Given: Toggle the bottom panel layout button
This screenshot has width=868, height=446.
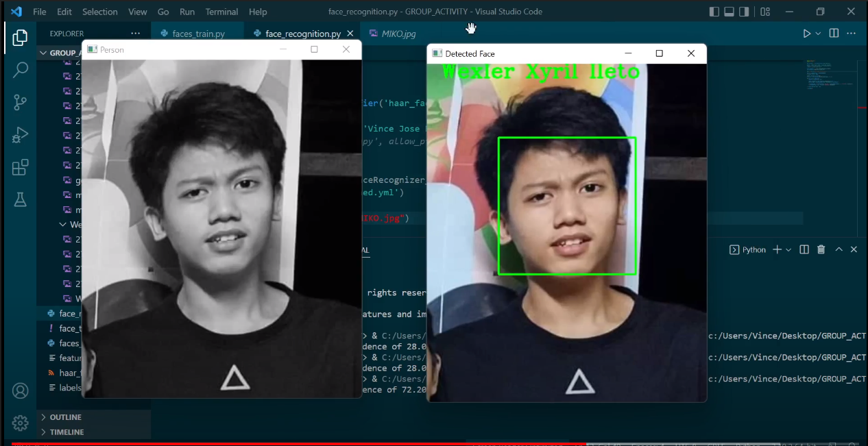Looking at the screenshot, I should click(729, 12).
